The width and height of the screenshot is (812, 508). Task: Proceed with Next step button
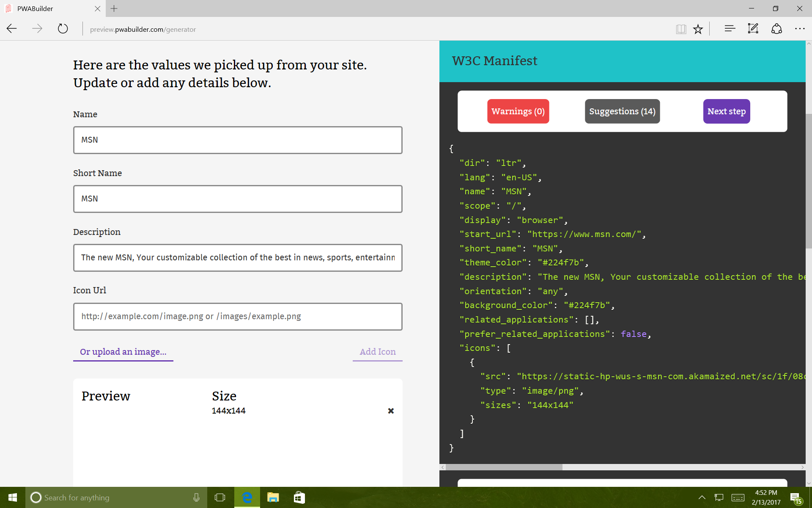click(726, 111)
